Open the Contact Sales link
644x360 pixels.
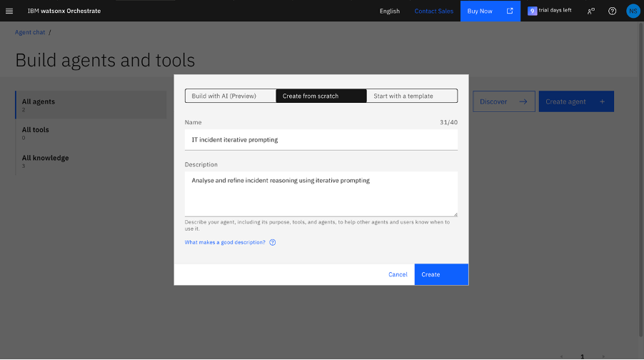tap(433, 11)
